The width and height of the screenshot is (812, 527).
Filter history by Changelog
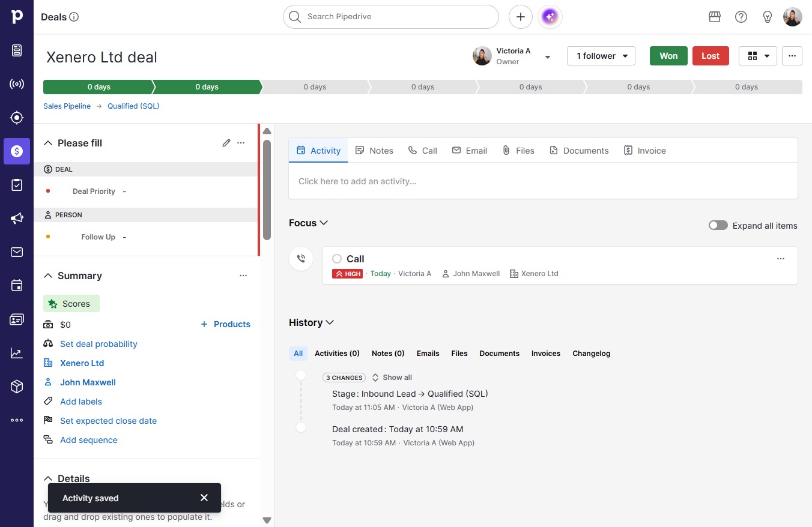click(x=591, y=354)
